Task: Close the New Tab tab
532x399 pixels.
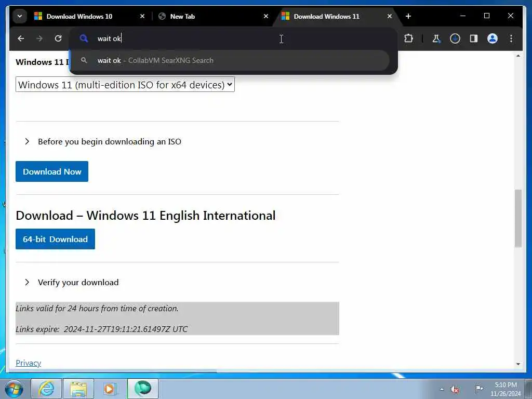Action: [265, 16]
